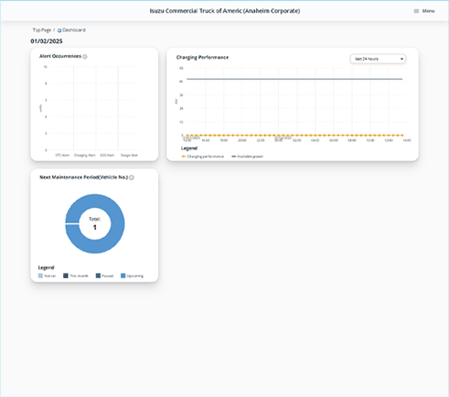
Task: Click the Charging Alert axis label
Action: (85, 155)
